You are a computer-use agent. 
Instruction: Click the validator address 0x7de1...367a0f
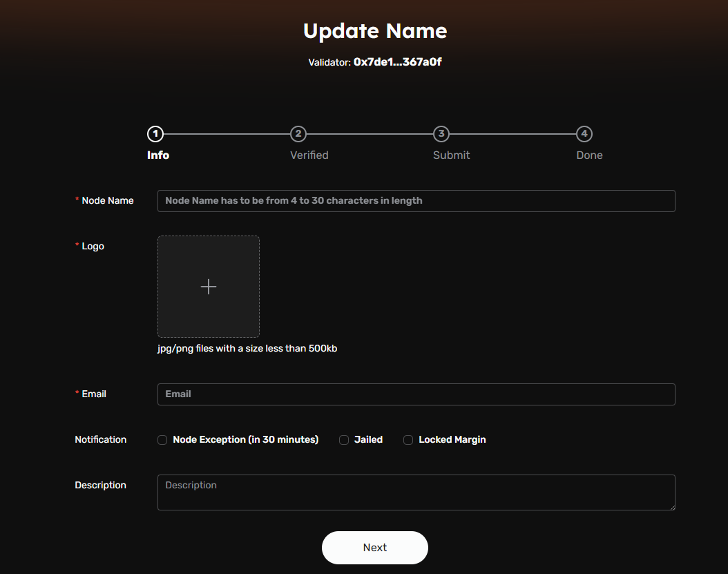pos(399,61)
